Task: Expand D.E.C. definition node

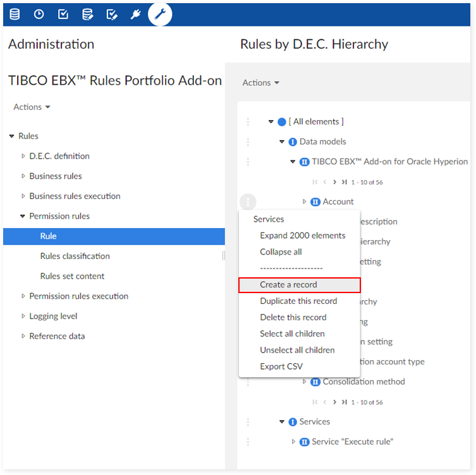Action: pyautogui.click(x=23, y=156)
